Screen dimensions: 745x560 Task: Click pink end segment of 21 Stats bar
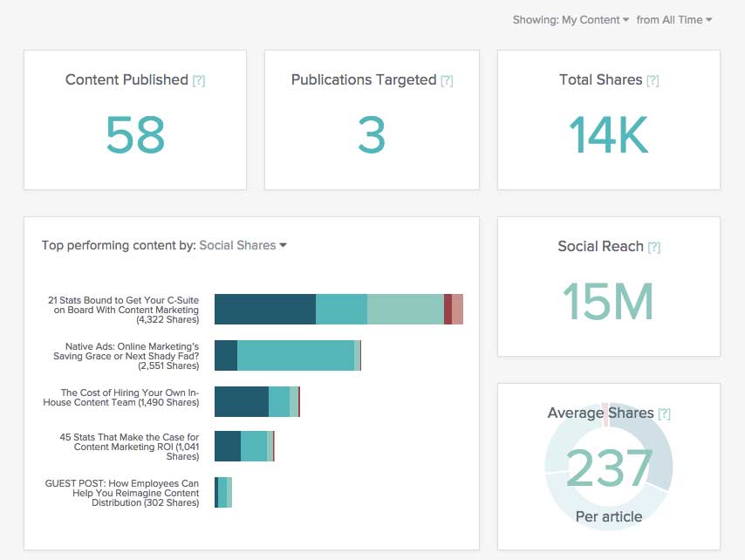click(x=457, y=309)
